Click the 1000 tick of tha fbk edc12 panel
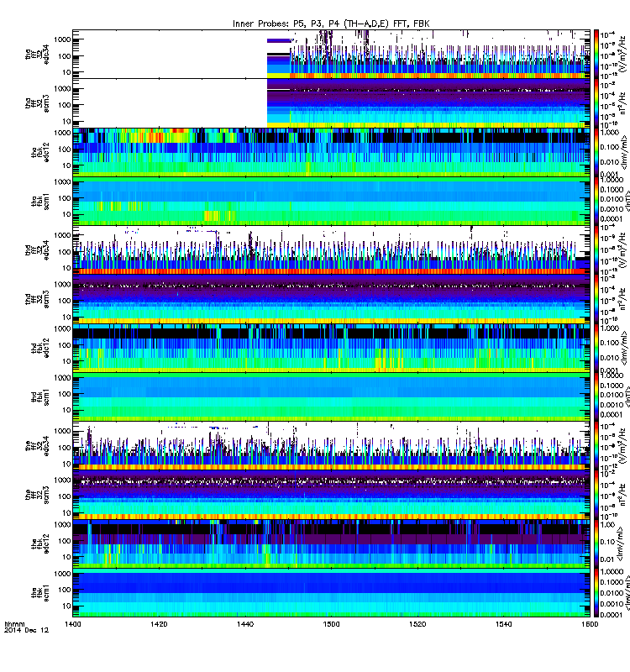This screenshot has width=630, height=672. 62,133
